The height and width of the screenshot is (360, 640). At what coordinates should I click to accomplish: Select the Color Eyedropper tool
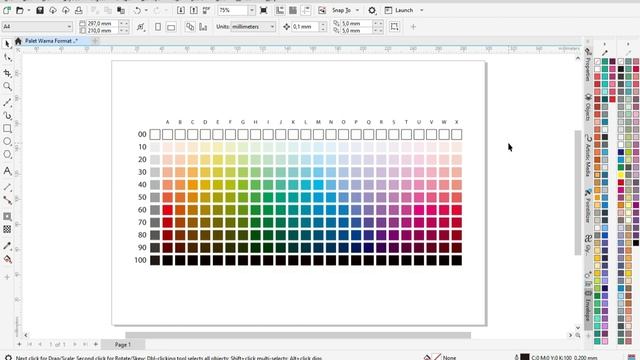(x=7, y=246)
